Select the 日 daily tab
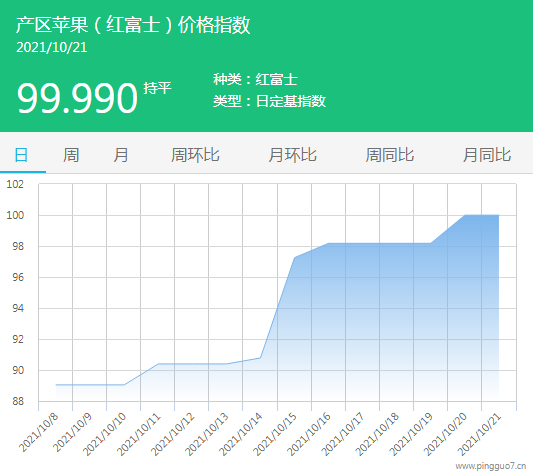The width and height of the screenshot is (533, 476). tap(21, 155)
